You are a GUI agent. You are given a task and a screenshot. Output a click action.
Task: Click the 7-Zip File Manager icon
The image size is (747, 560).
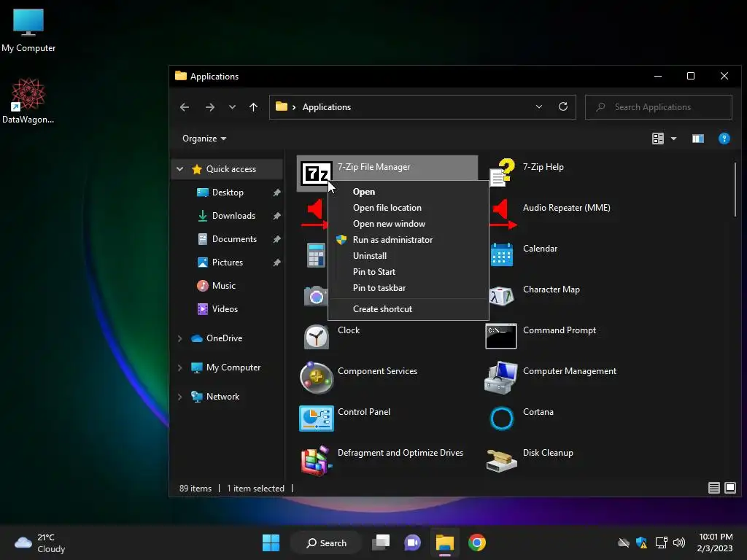coord(317,174)
